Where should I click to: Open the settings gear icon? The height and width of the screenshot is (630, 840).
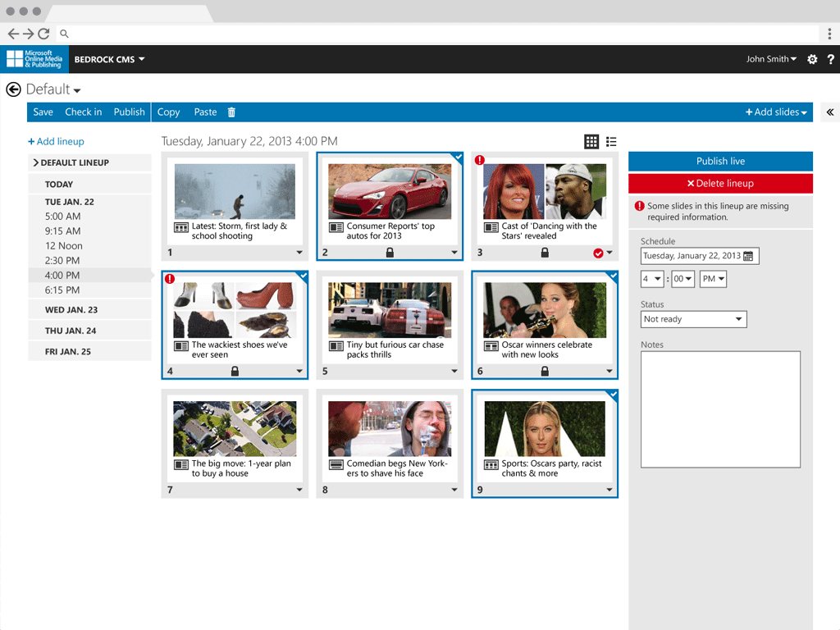coord(812,59)
